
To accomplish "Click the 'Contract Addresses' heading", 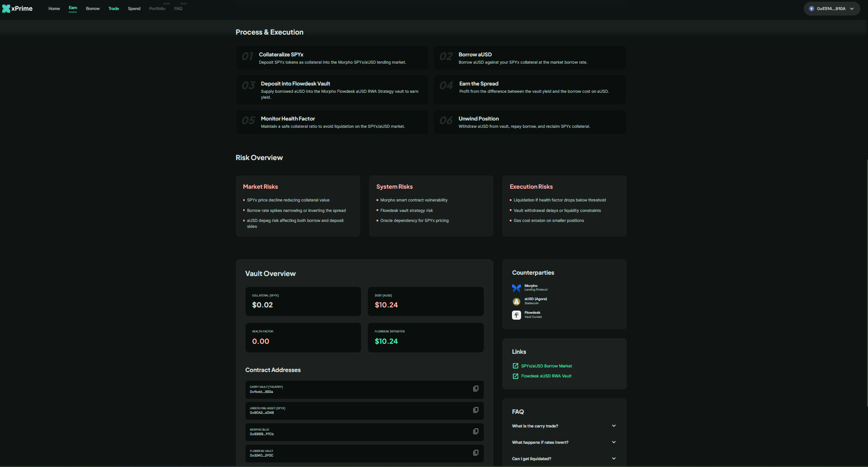I will click(x=273, y=370).
